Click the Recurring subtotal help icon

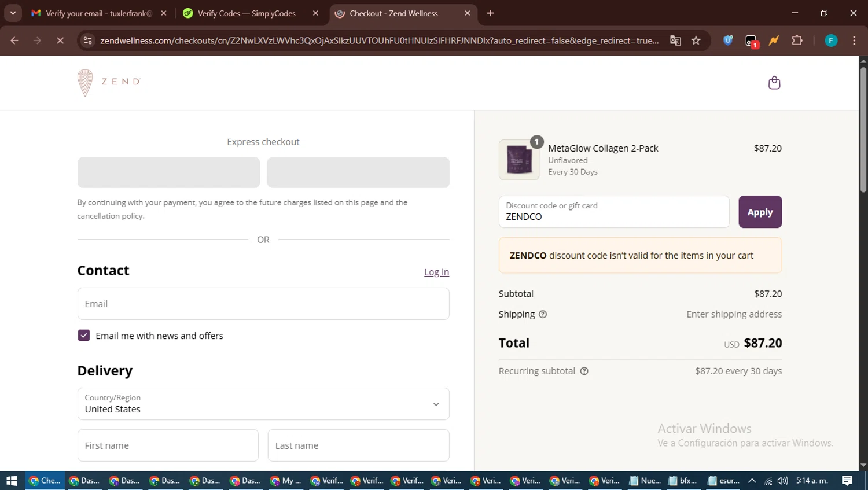point(584,371)
